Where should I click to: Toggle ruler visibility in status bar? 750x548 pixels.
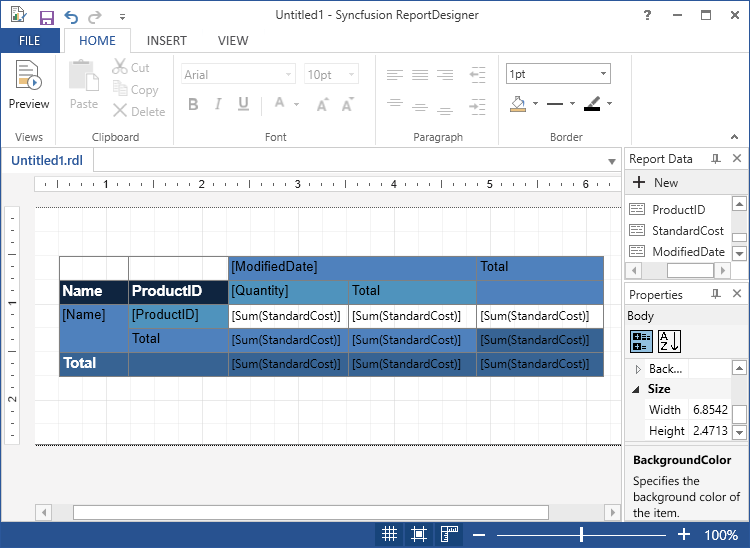[x=449, y=535]
